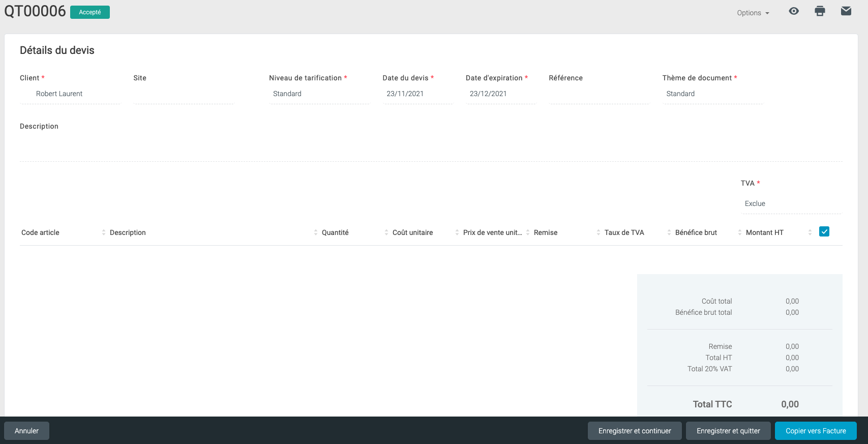Open the TVA dropdown showing Exclue
The image size is (868, 444).
point(791,203)
